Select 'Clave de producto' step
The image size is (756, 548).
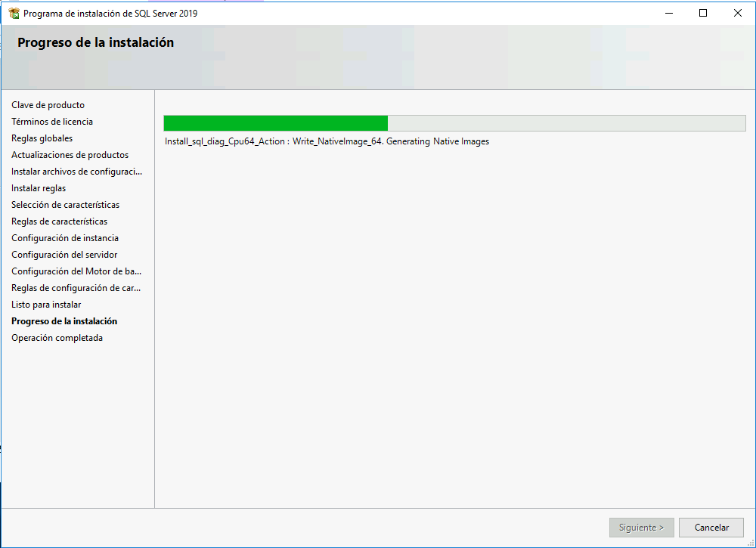click(48, 105)
